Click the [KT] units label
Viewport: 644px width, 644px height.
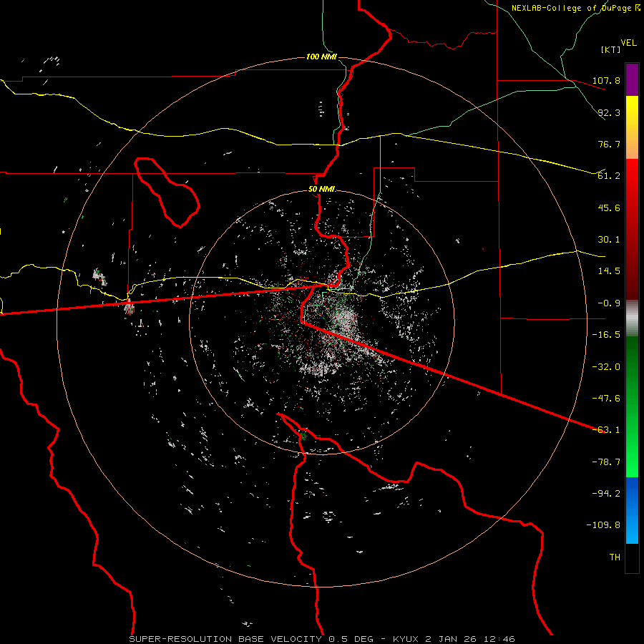click(610, 49)
